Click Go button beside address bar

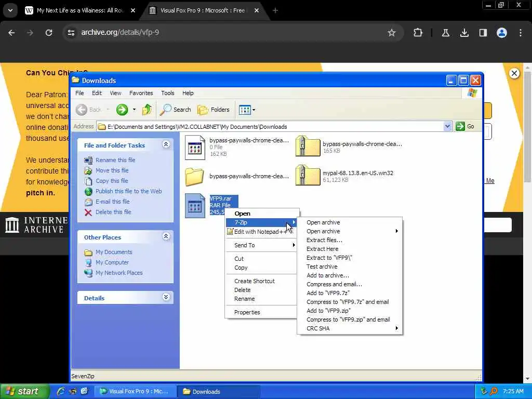pos(465,127)
